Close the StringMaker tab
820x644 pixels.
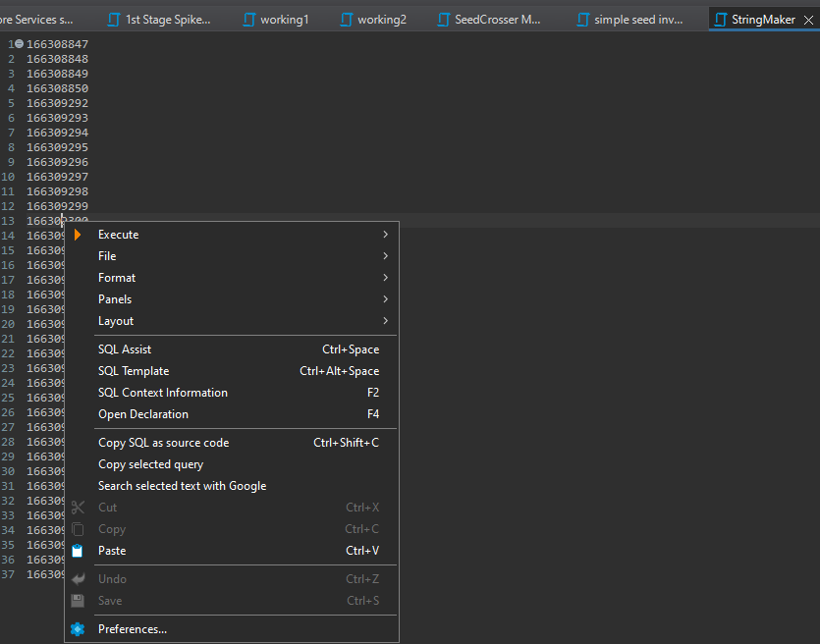(808, 19)
